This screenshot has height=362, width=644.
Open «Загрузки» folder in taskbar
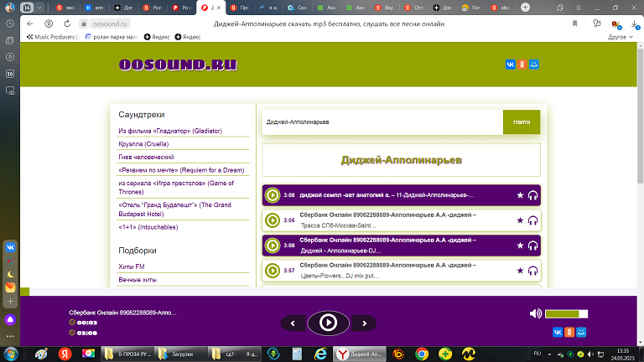pos(182,354)
